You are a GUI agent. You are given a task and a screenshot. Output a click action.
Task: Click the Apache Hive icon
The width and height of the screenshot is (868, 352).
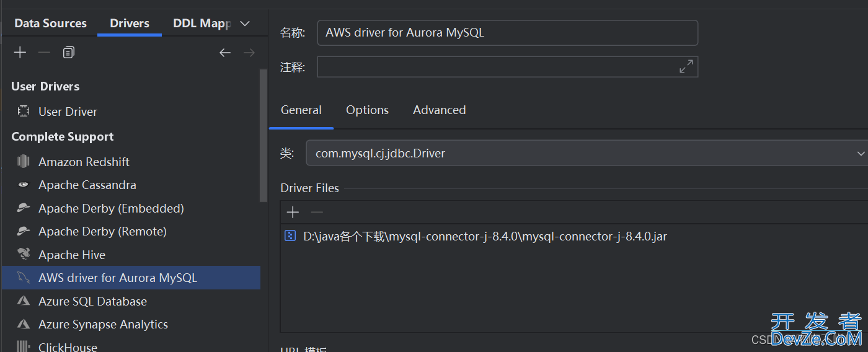pyautogui.click(x=24, y=254)
